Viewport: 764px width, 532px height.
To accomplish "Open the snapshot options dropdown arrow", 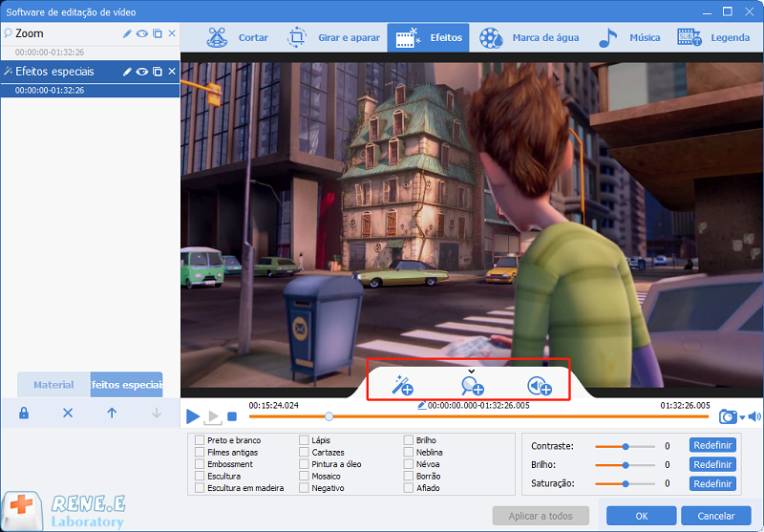I will [x=742, y=417].
